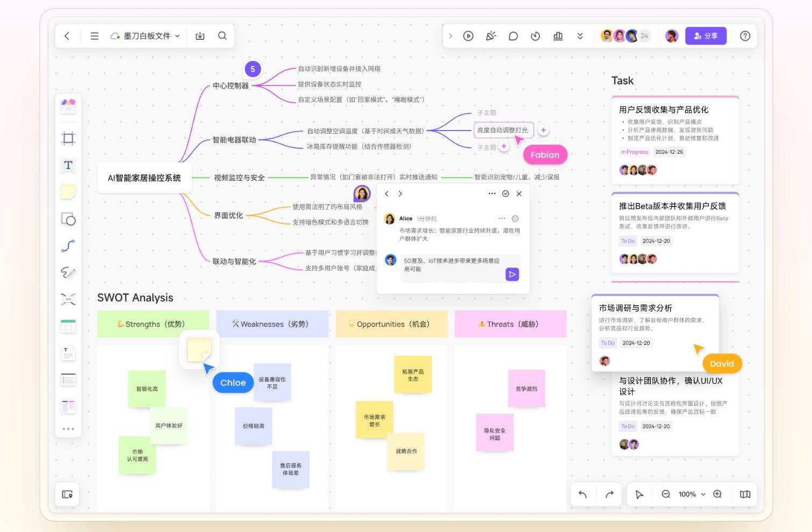Screen dimensions: 812x532
Task: Send the comment reply with purple arrow
Action: pyautogui.click(x=512, y=275)
